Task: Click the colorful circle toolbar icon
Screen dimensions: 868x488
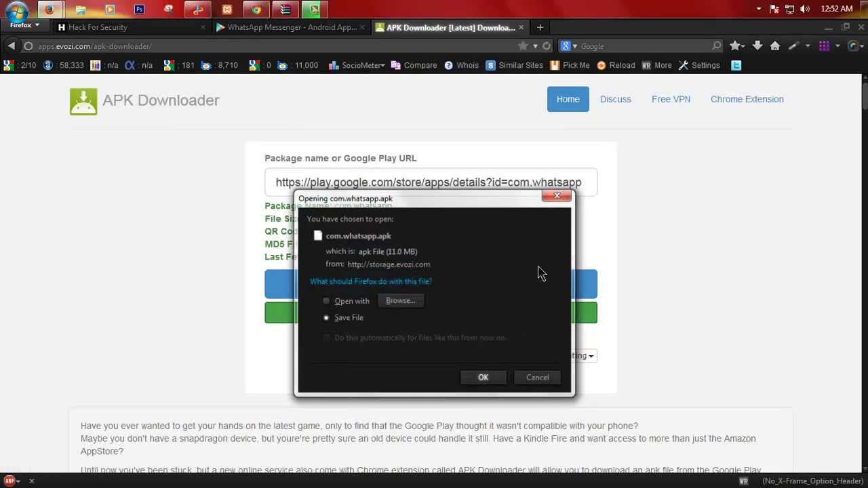Action: [x=852, y=46]
